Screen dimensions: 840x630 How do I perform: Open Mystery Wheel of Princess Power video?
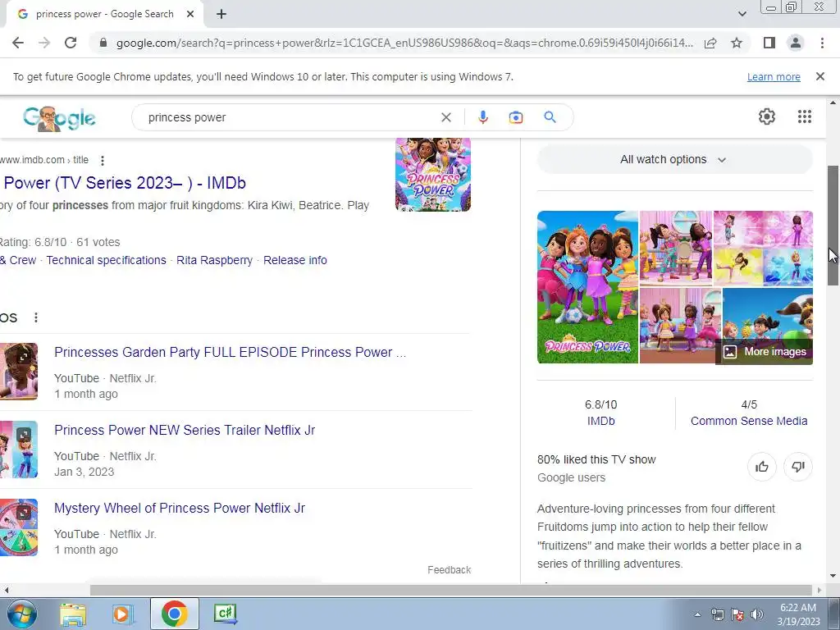coord(180,508)
